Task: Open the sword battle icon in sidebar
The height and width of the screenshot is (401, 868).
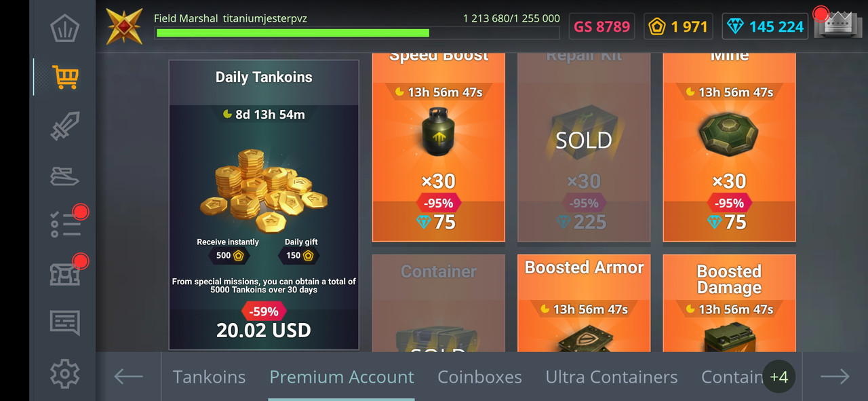Action: coord(65,126)
